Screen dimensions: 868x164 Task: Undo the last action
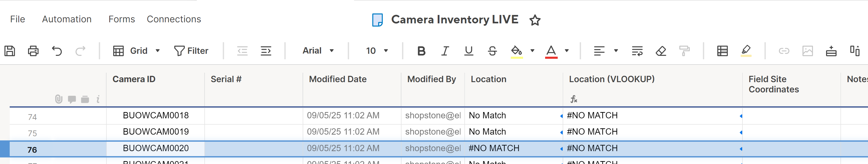pos(57,51)
